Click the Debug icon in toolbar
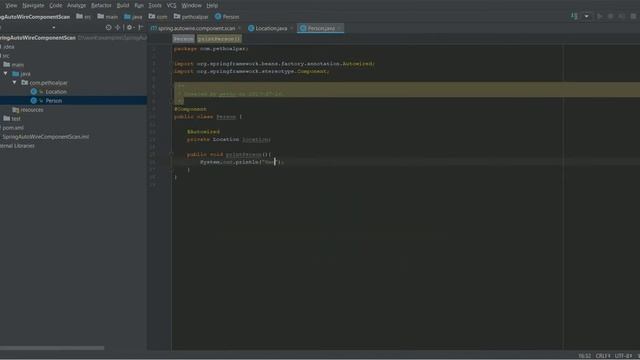 pos(611,16)
